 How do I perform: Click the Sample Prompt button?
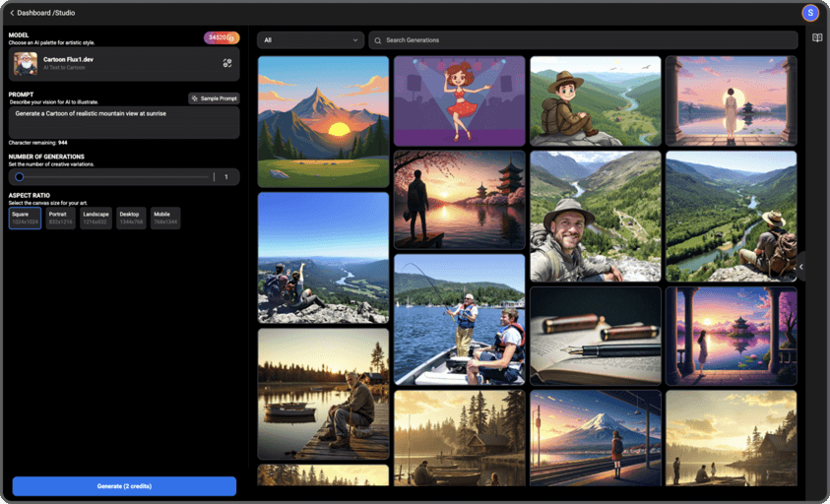[x=214, y=98]
